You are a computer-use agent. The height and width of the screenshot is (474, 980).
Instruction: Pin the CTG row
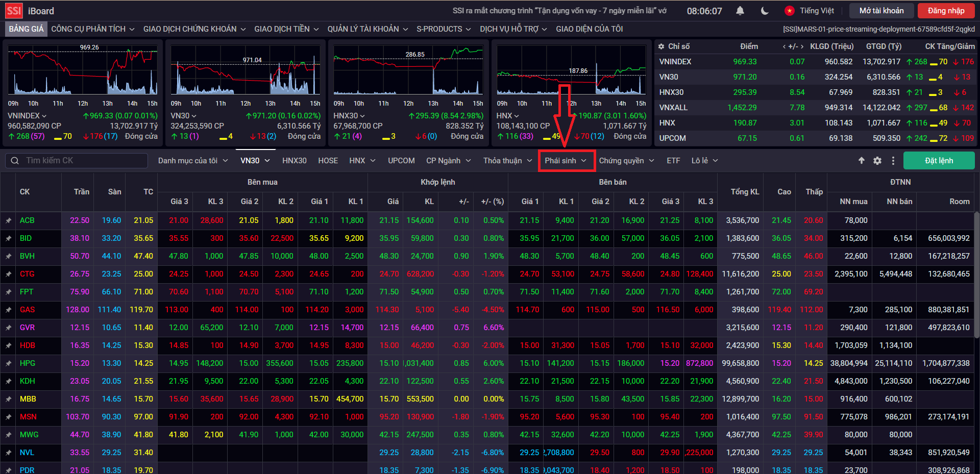pos(8,274)
